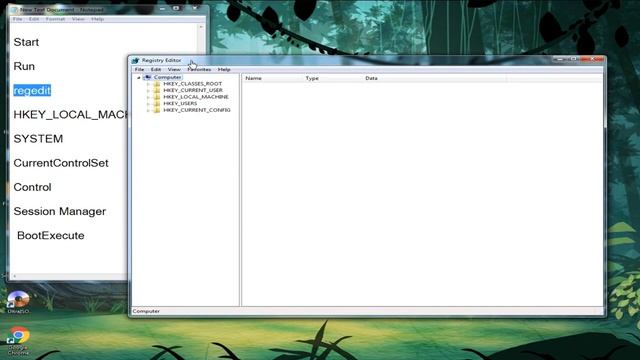The width and height of the screenshot is (640, 360).
Task: Select Computer label in registry tree
Action: point(167,77)
